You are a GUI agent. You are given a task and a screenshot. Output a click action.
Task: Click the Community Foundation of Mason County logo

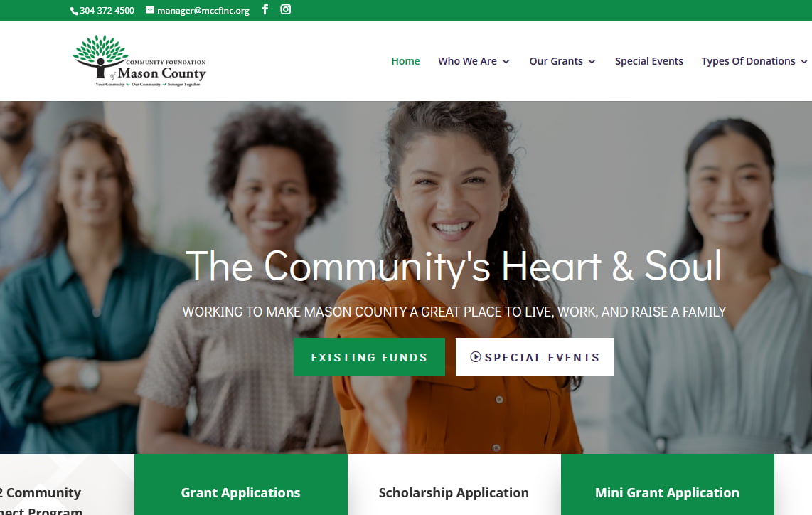[x=139, y=61]
